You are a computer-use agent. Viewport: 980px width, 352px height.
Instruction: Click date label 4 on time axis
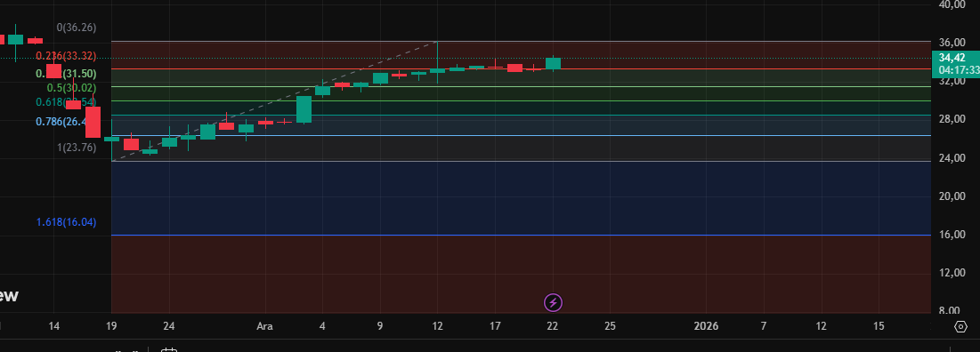(x=322, y=326)
